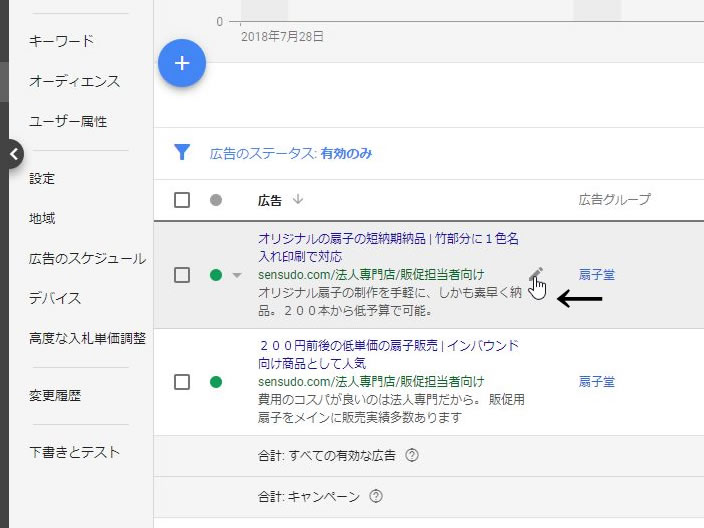Click the 広告グループ column header

tap(614, 200)
